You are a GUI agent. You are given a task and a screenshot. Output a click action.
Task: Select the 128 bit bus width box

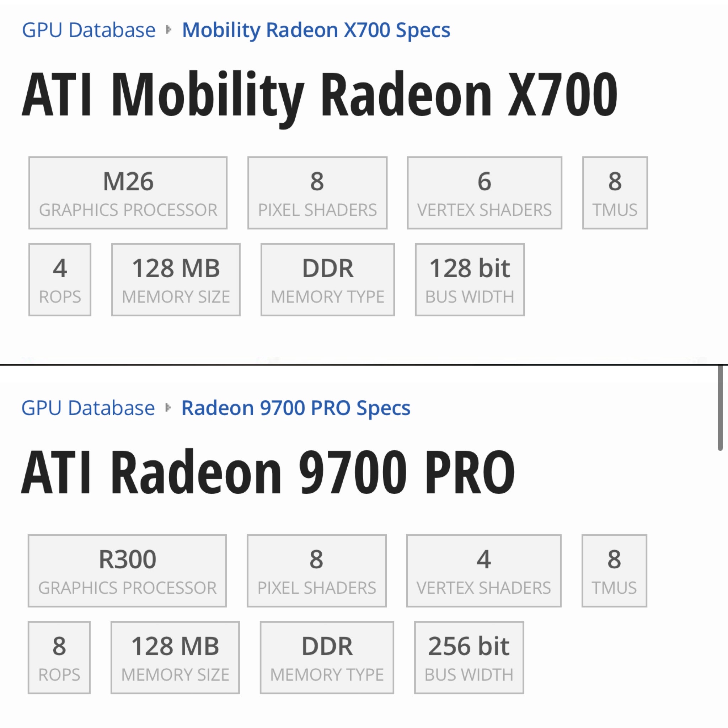click(x=470, y=279)
